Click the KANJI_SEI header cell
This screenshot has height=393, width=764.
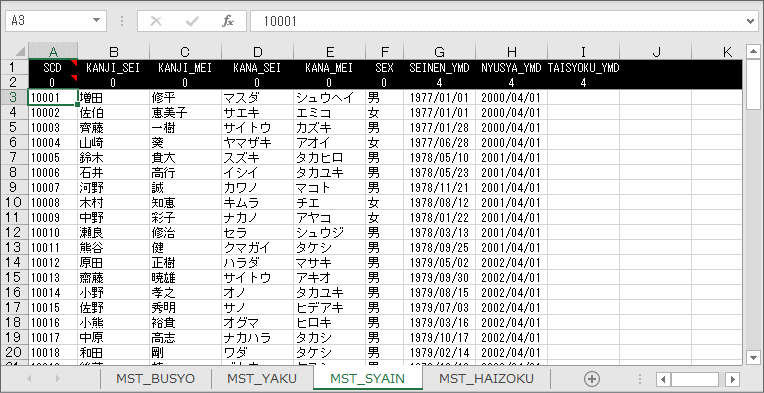click(114, 68)
